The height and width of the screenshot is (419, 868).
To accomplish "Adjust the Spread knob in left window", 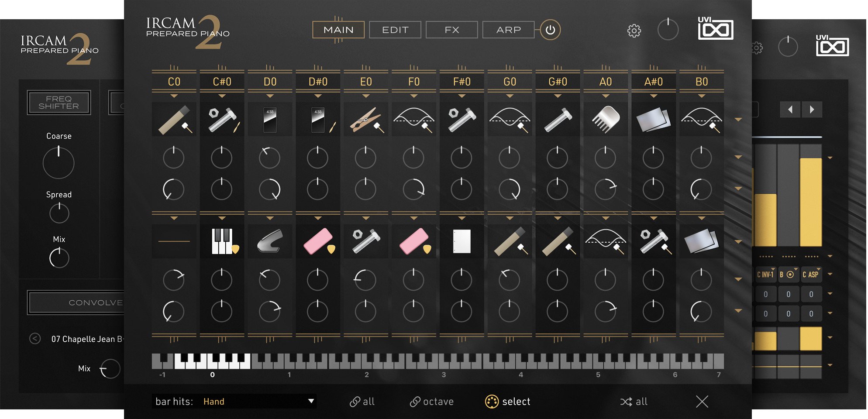I will (59, 213).
